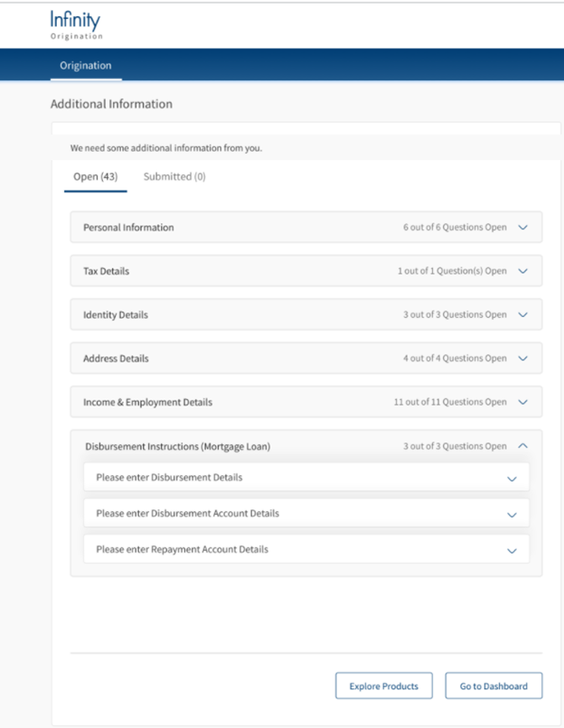Expand Income & Employment Details chevron

coord(522,402)
